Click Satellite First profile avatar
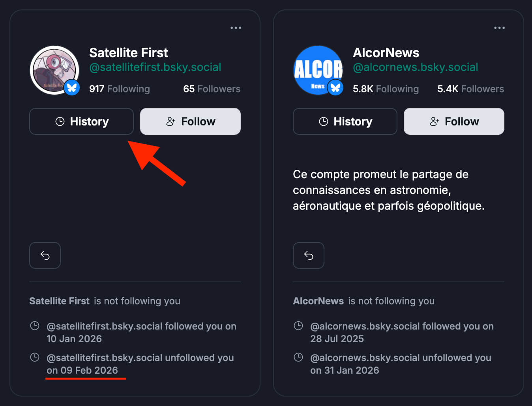The width and height of the screenshot is (532, 406). tap(53, 69)
